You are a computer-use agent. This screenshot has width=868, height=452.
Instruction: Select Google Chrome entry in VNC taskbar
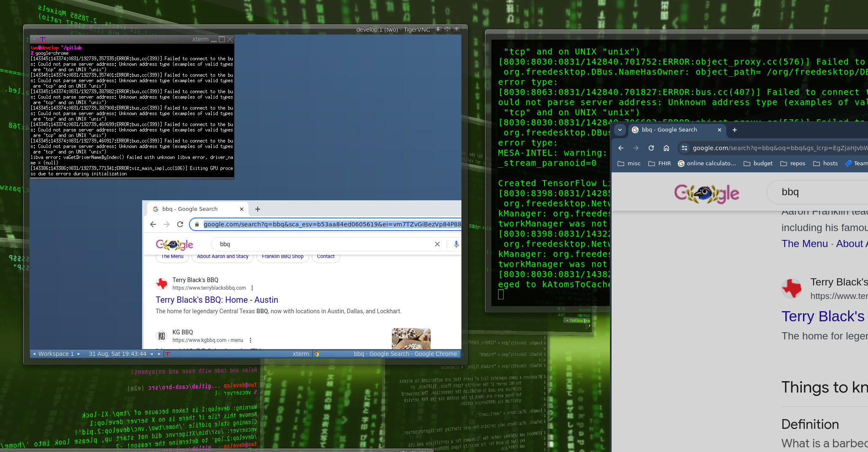(386, 354)
